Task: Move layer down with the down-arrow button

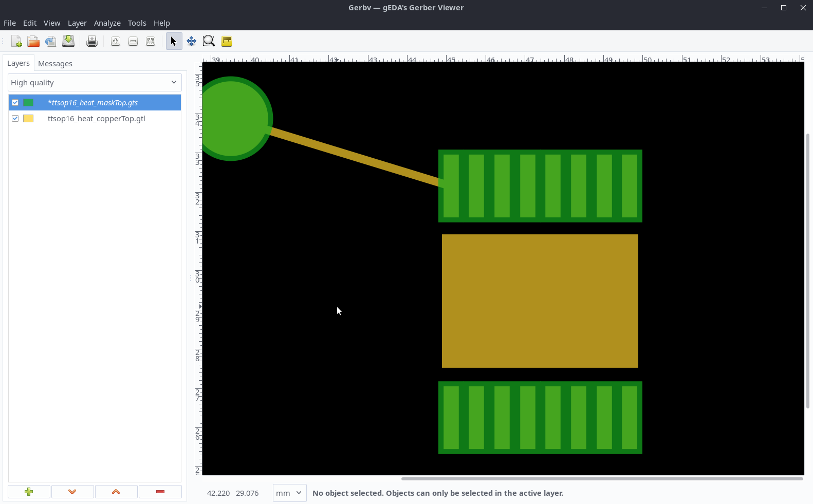Action: click(72, 492)
